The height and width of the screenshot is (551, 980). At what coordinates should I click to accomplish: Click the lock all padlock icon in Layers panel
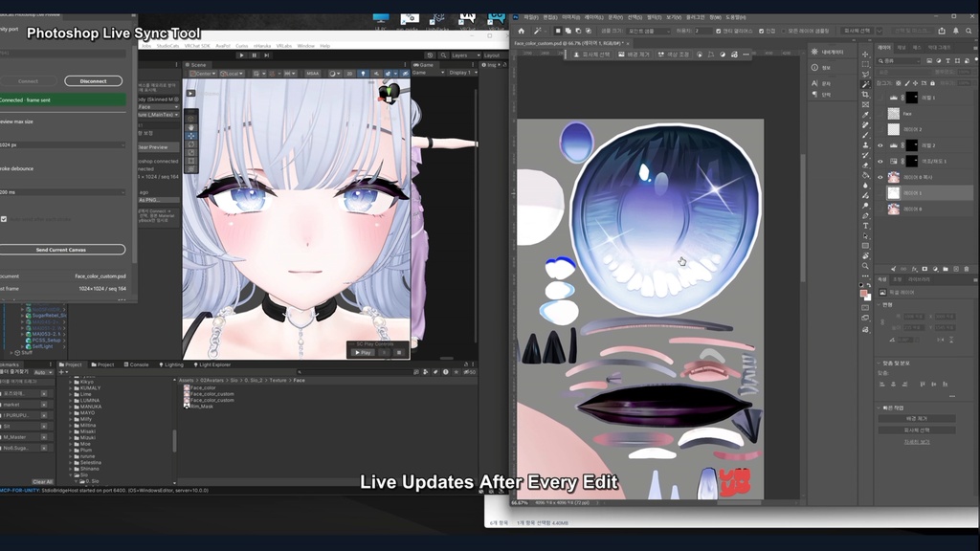tap(932, 83)
